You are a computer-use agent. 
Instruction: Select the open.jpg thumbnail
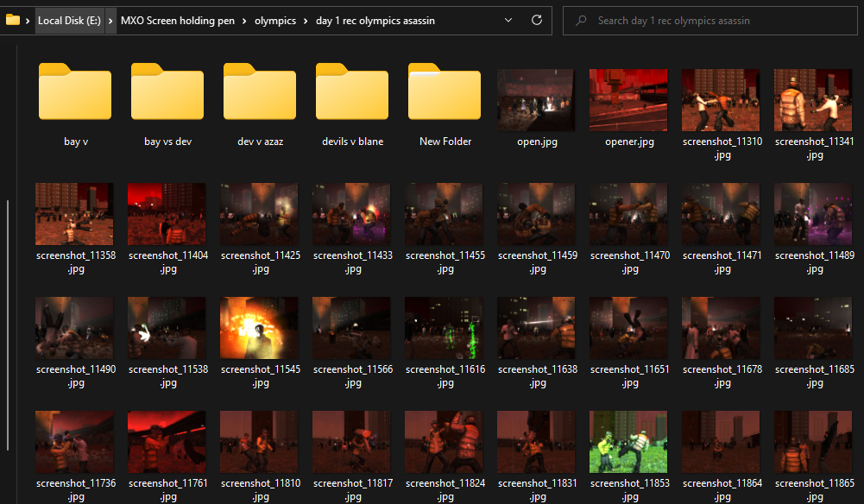click(x=537, y=100)
